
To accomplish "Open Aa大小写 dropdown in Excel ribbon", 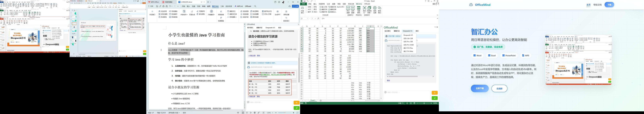I will coord(341,7).
